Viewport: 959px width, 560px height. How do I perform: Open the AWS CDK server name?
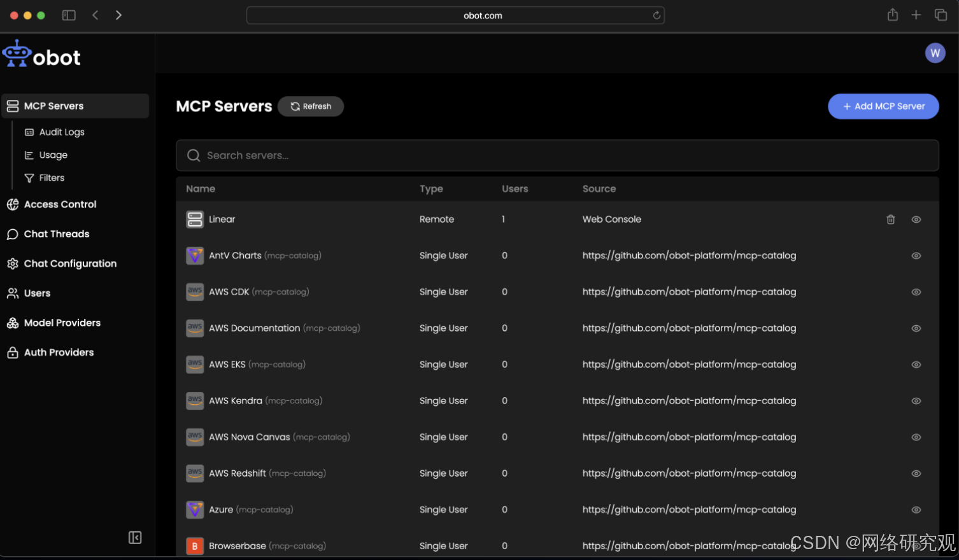(x=229, y=292)
